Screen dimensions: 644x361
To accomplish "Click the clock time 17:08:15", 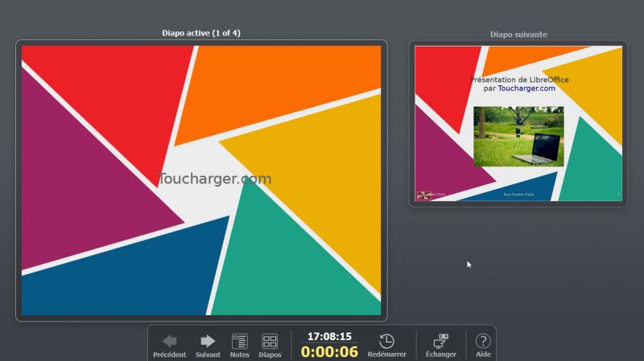I will [329, 336].
